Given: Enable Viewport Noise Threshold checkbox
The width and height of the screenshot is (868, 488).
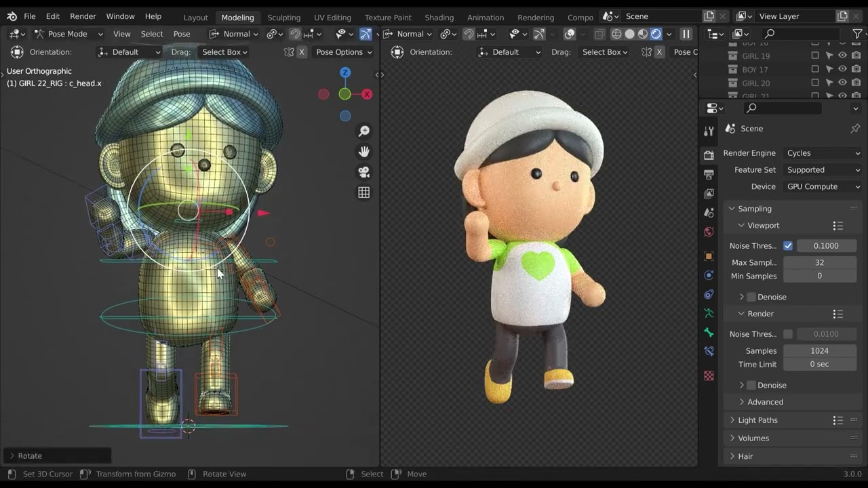Looking at the screenshot, I should coord(788,245).
